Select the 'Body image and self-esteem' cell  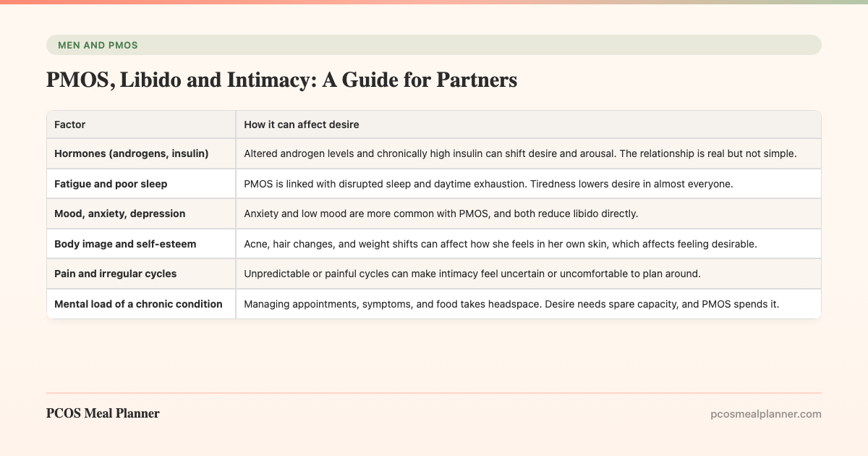[x=141, y=244]
